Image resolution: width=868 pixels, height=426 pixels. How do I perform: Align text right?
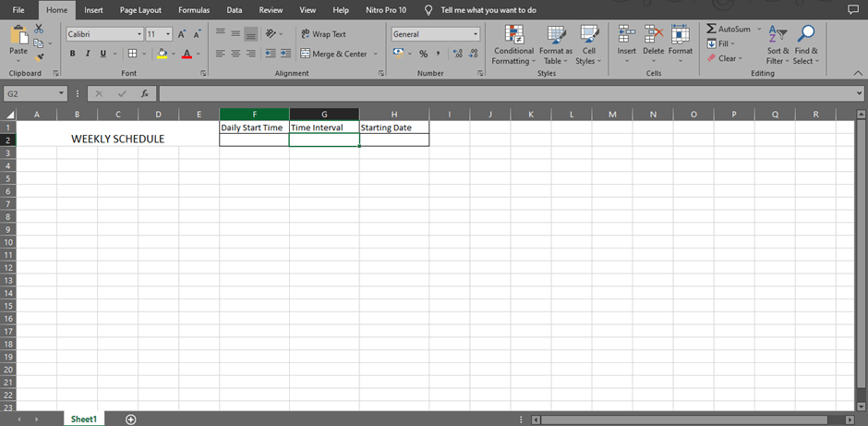pos(251,54)
